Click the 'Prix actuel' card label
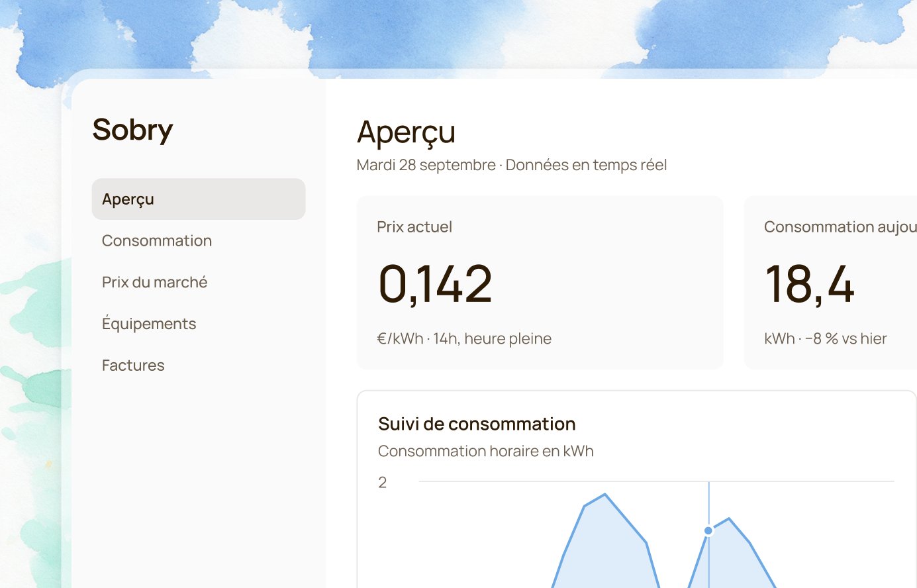The height and width of the screenshot is (588, 917). tap(414, 226)
